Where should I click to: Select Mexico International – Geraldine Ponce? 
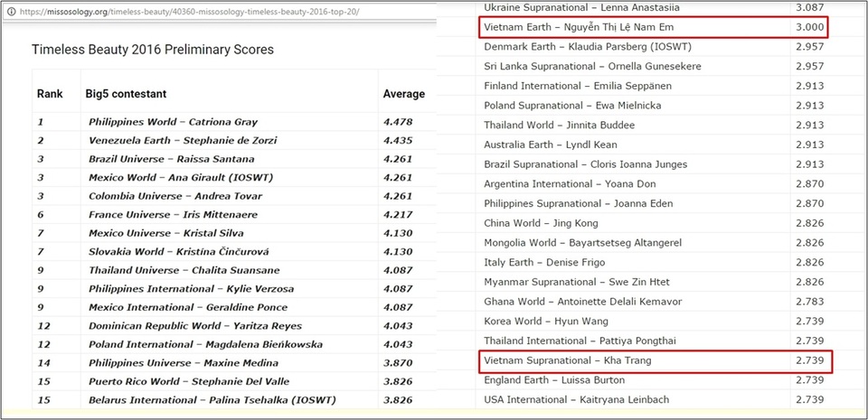pyautogui.click(x=188, y=307)
